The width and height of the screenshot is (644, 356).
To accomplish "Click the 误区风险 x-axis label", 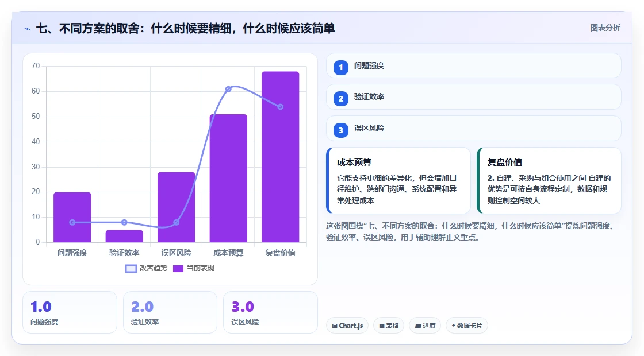I will pos(176,253).
